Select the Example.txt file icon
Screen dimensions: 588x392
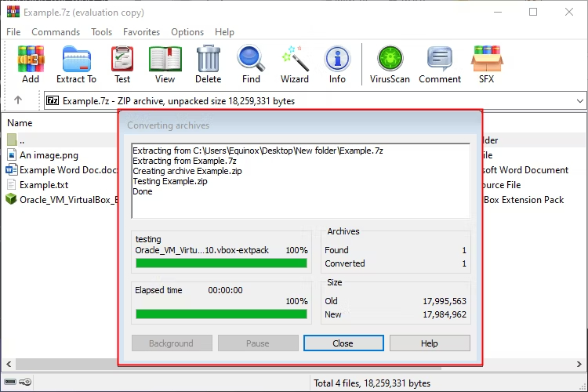(x=12, y=185)
